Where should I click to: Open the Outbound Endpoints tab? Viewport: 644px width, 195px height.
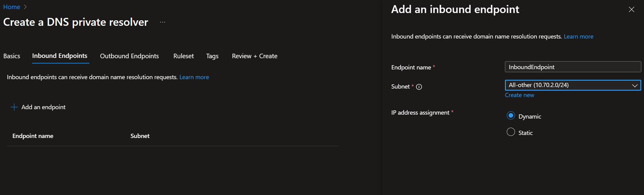(x=129, y=56)
